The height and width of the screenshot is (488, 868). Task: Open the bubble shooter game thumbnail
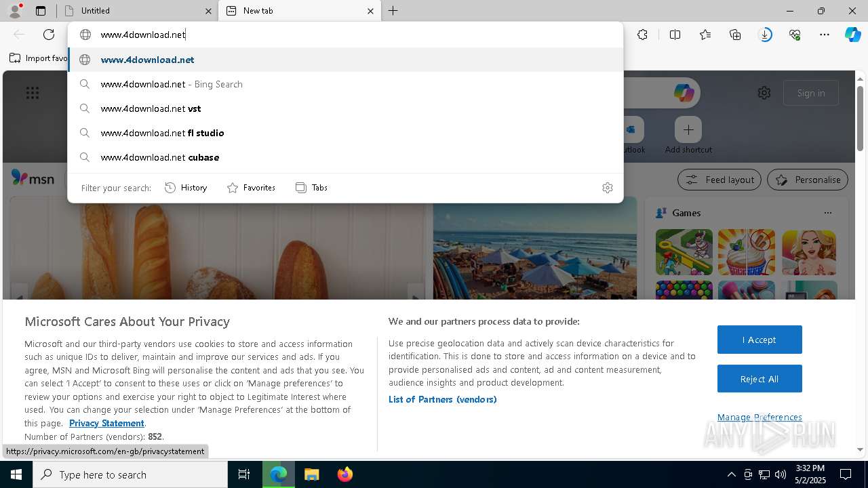click(684, 290)
